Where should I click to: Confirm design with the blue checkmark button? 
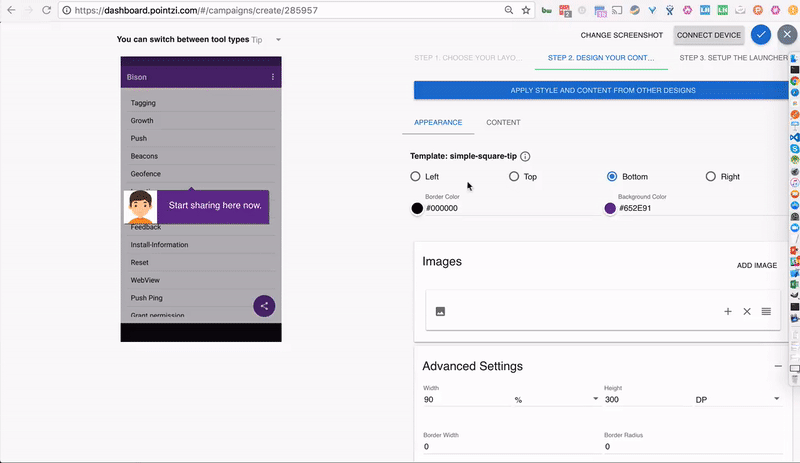761,35
